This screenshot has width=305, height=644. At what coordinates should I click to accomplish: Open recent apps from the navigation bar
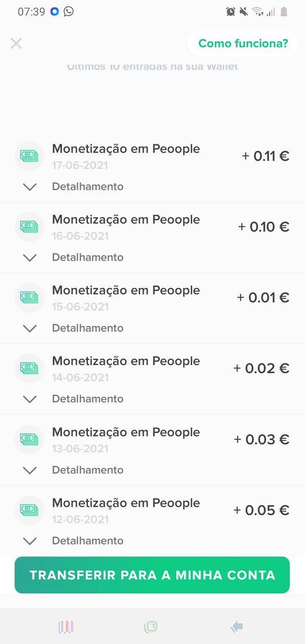66,627
